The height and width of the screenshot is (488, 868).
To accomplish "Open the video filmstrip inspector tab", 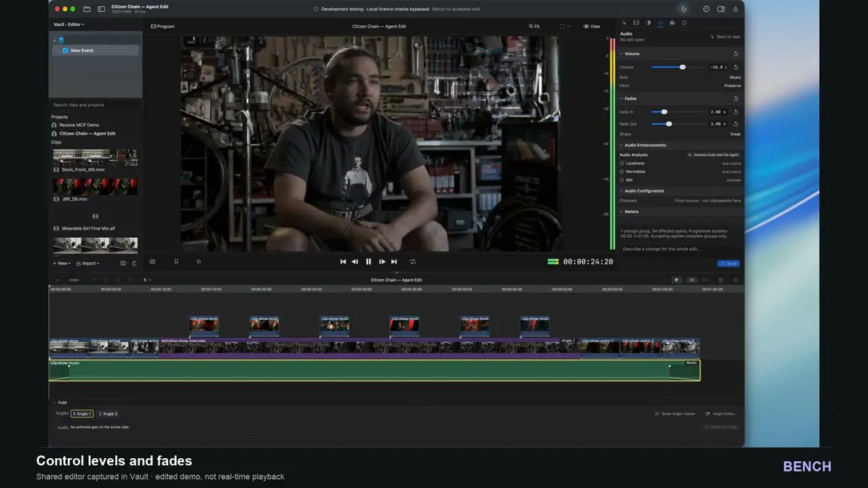I will (x=636, y=23).
